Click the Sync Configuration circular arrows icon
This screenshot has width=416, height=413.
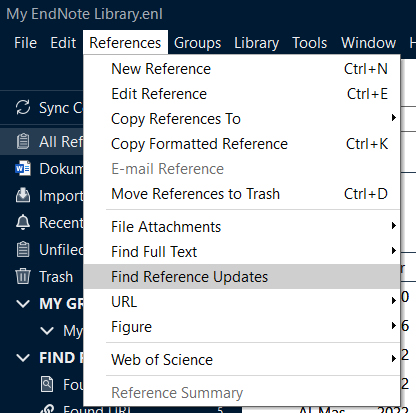(x=23, y=107)
